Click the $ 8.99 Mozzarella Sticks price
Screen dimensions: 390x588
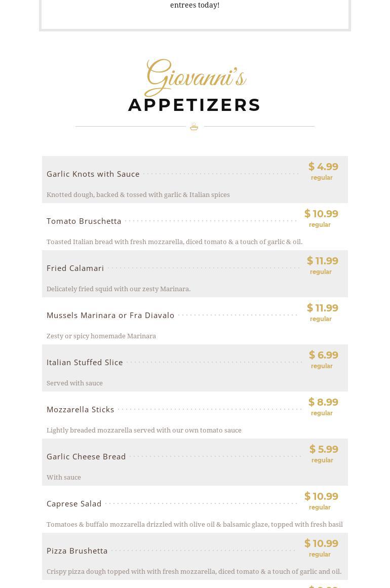pyautogui.click(x=323, y=402)
